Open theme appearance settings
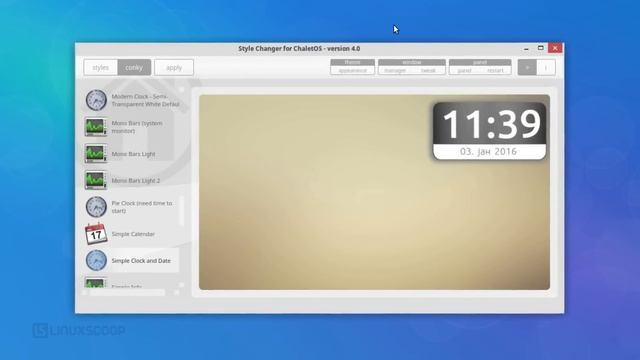Viewport: 640px width, 360px height. [352, 71]
